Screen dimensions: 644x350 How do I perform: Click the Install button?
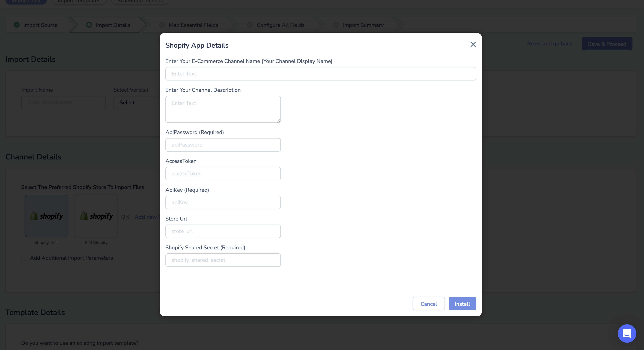click(x=462, y=304)
